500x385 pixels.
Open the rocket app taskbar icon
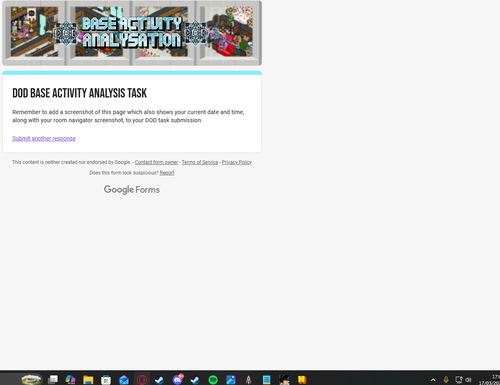pyautogui.click(x=248, y=379)
